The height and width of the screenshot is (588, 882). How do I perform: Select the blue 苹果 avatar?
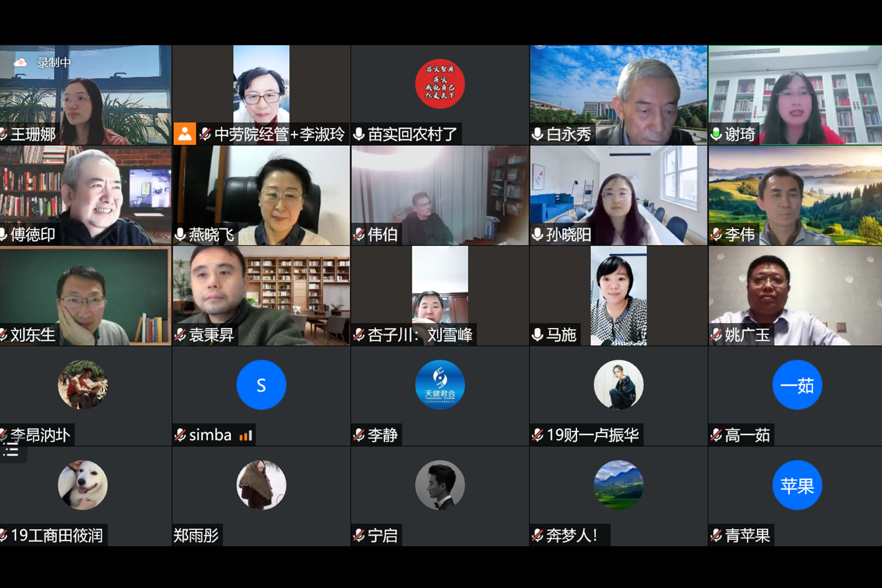[x=797, y=485]
